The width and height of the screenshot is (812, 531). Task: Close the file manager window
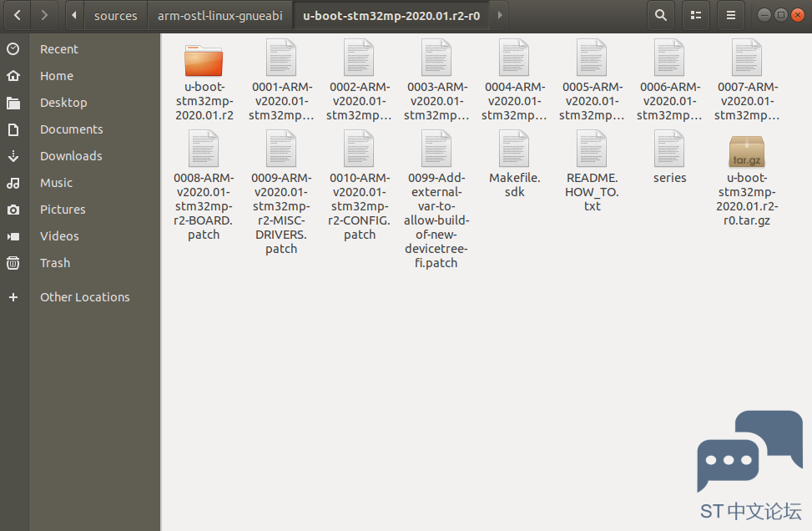798,15
